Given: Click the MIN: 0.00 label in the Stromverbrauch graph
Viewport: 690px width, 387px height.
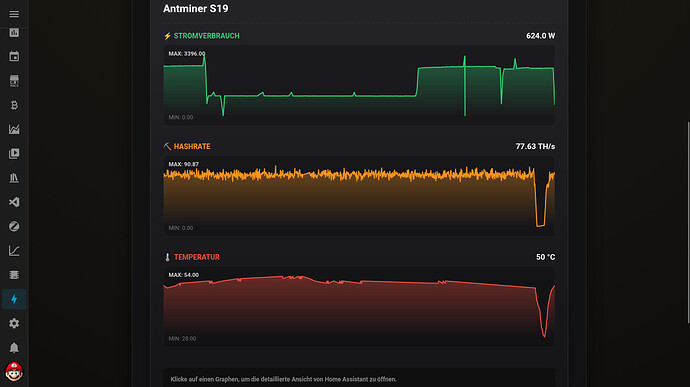Looking at the screenshot, I should click(180, 117).
